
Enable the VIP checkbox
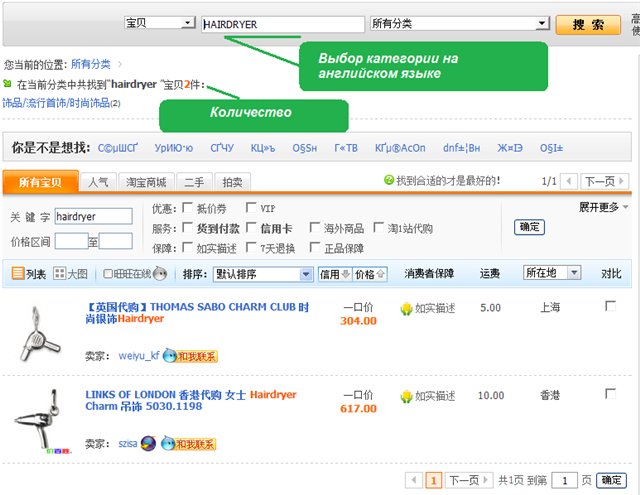pyautogui.click(x=251, y=208)
